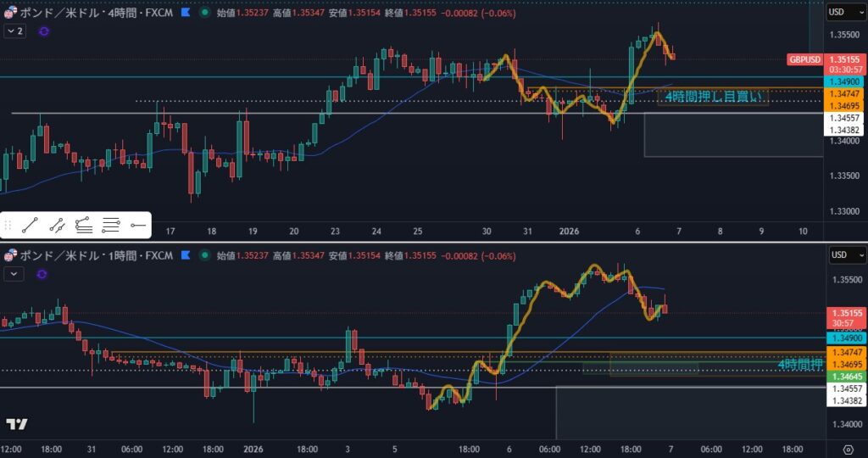868x458 pixels.
Task: Click the purple indicator icon on the 1-hour chart
Action: (43, 274)
